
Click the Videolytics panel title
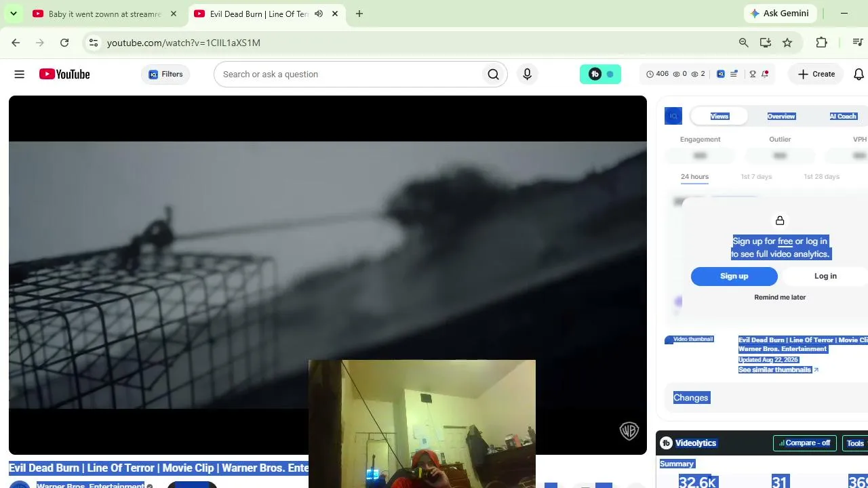tap(696, 443)
